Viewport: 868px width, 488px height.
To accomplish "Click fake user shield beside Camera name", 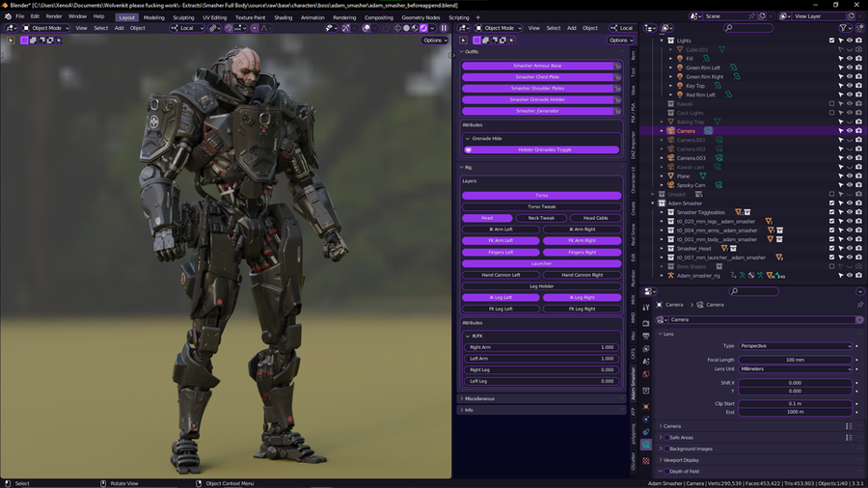I will (x=859, y=320).
